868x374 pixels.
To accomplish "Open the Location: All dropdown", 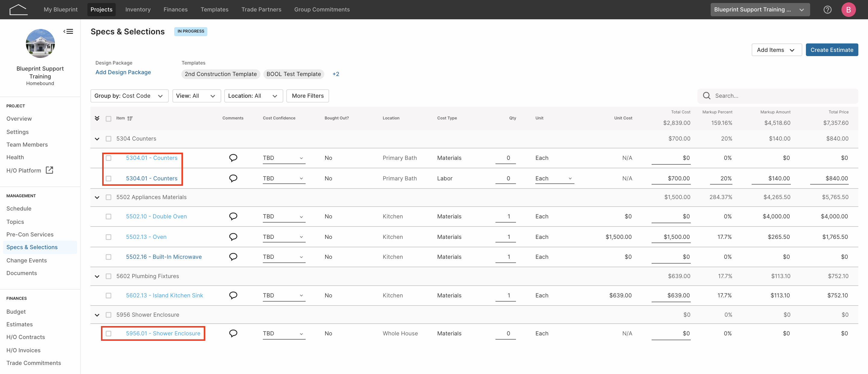I will tap(253, 96).
